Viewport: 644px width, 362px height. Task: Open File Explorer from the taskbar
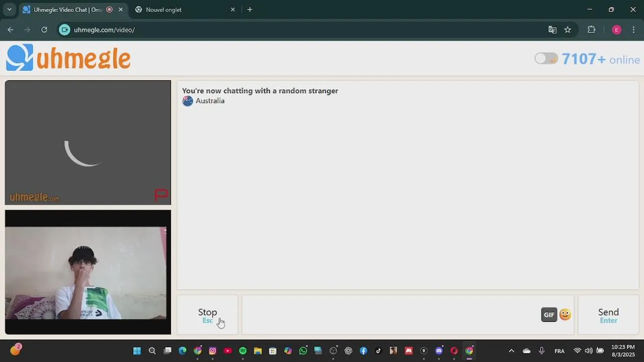(x=258, y=351)
